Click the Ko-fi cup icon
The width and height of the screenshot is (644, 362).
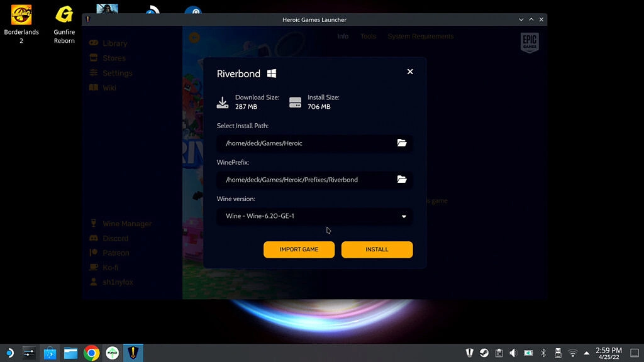[x=94, y=267]
